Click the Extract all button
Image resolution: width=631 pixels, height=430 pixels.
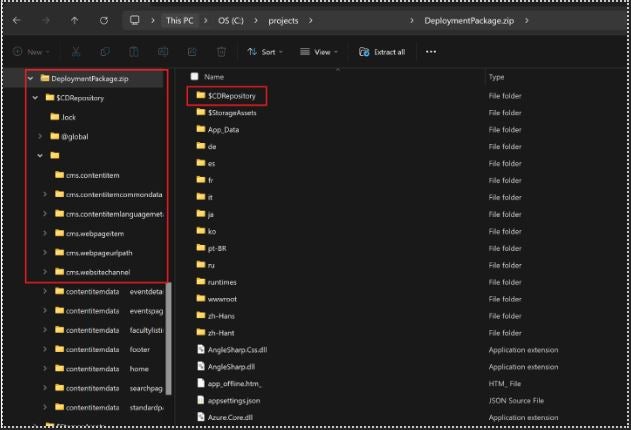tap(381, 51)
